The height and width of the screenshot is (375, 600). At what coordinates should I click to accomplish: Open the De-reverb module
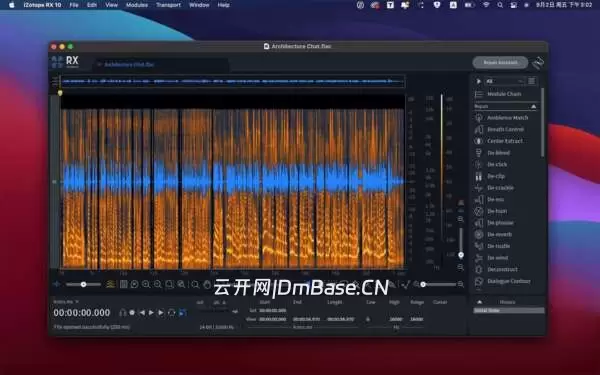[x=499, y=235]
